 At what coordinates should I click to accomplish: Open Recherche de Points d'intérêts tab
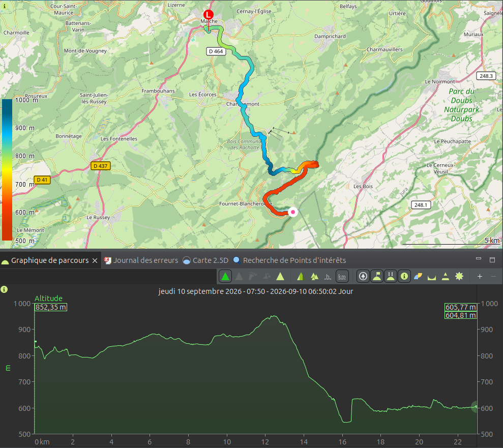point(290,260)
